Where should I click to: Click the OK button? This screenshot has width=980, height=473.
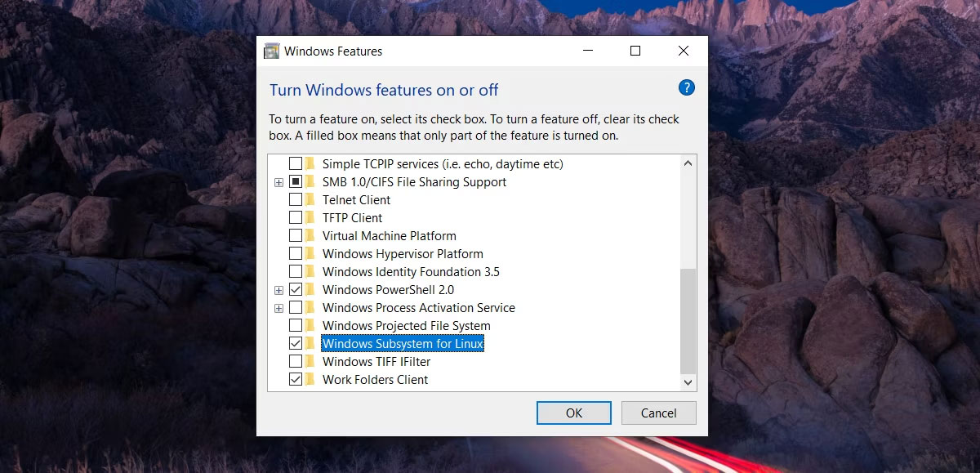pos(573,413)
